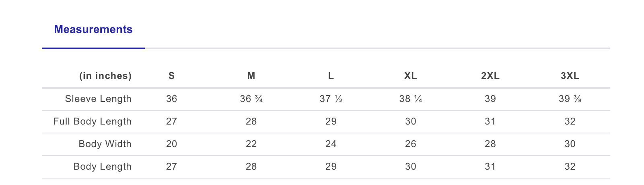Click body width value 20 for S
The height and width of the screenshot is (185, 644).
171,144
